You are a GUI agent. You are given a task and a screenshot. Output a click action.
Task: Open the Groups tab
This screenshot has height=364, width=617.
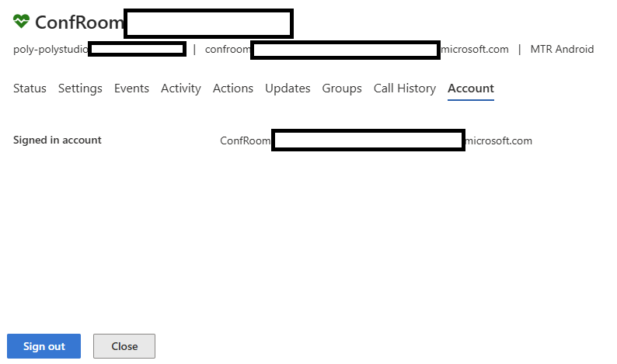pos(342,88)
